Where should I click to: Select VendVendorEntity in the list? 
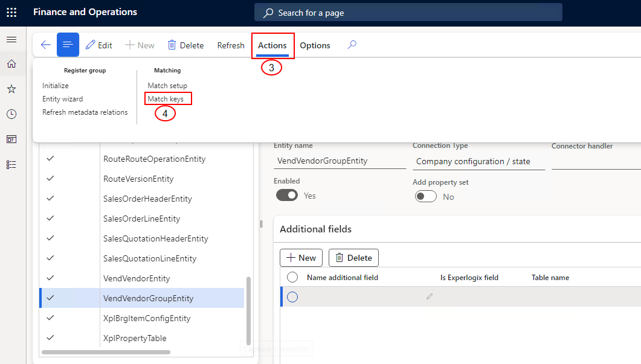(137, 279)
